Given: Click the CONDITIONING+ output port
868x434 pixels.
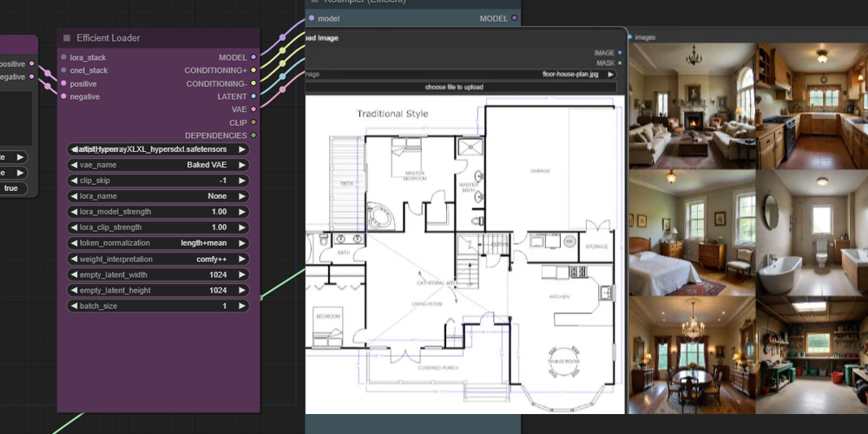Looking at the screenshot, I should 253,70.
